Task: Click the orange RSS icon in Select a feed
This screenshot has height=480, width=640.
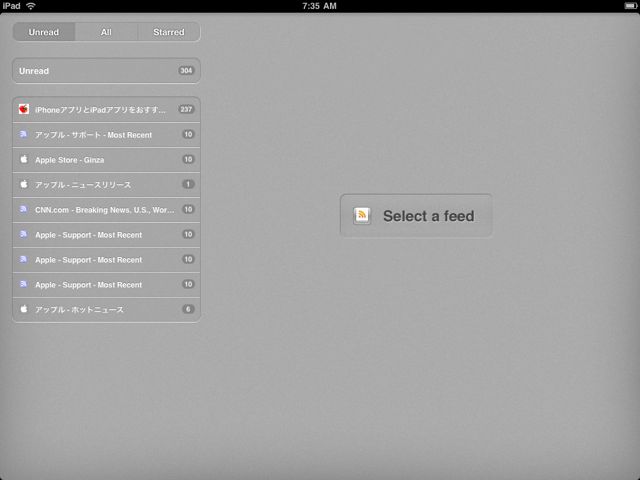Action: click(x=362, y=216)
